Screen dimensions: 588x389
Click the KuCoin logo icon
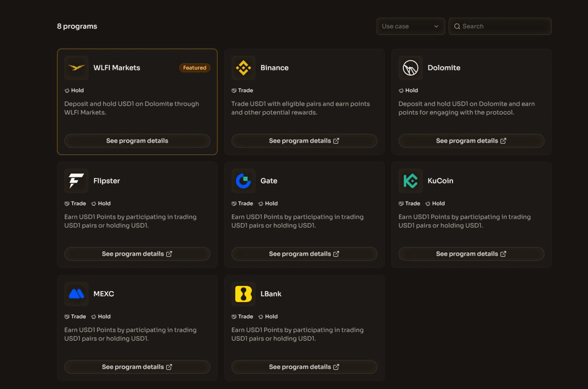(x=410, y=181)
